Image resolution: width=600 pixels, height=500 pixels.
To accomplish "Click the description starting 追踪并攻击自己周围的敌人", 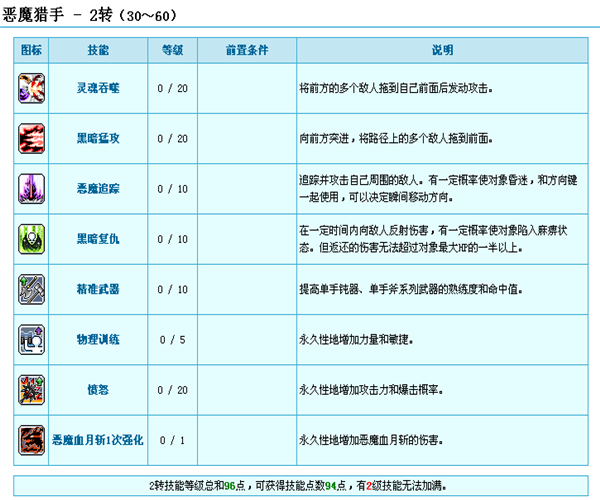I will (x=438, y=189).
